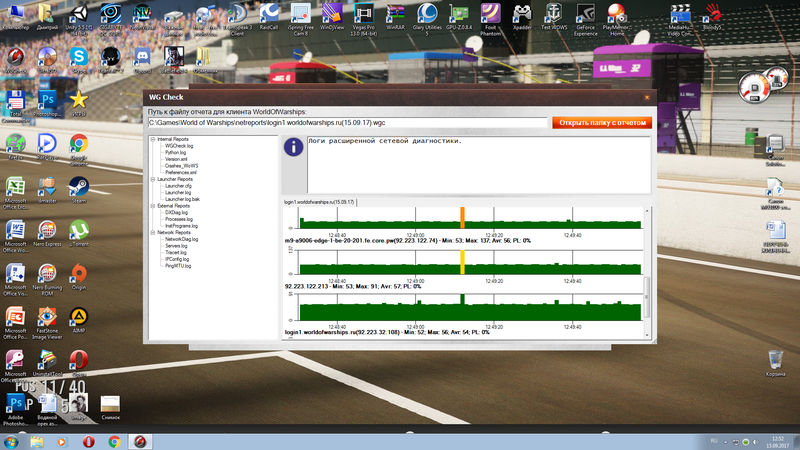
Task: Click the Windows Start button
Action: coord(11,442)
